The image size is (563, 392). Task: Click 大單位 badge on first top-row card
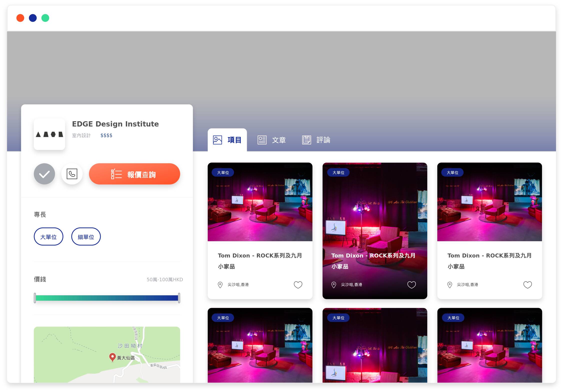[x=223, y=172]
